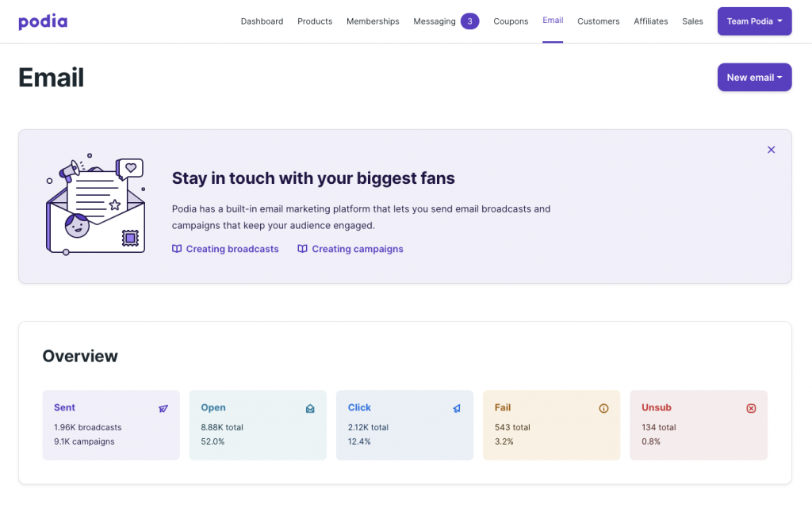Switch to the Coupons page
This screenshot has width=812, height=508.
tap(511, 21)
